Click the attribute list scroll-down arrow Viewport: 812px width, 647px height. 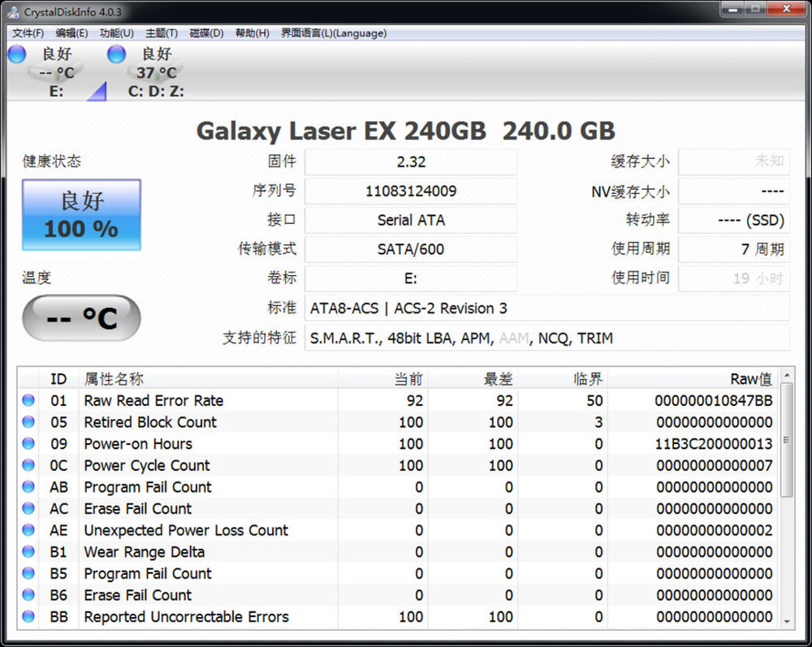[x=787, y=621]
